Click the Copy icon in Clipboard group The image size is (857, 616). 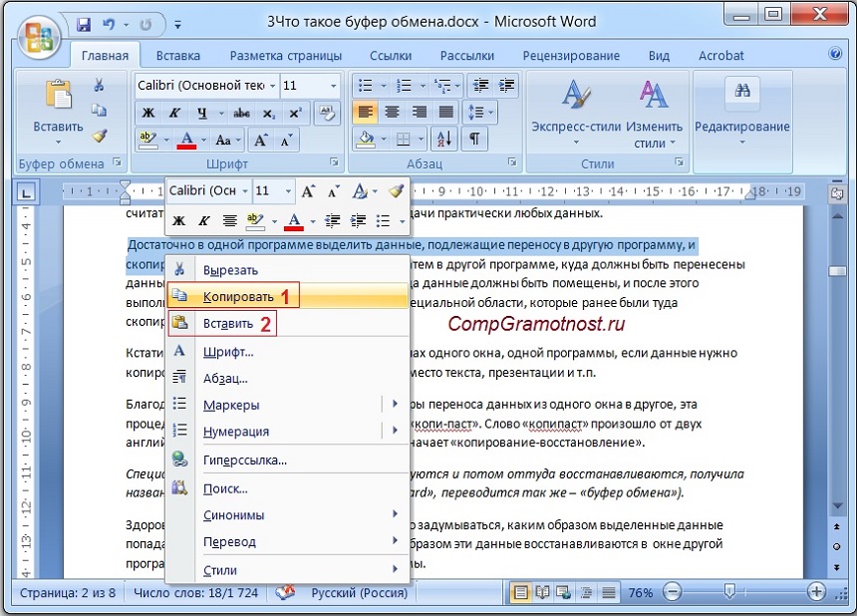coord(99,111)
